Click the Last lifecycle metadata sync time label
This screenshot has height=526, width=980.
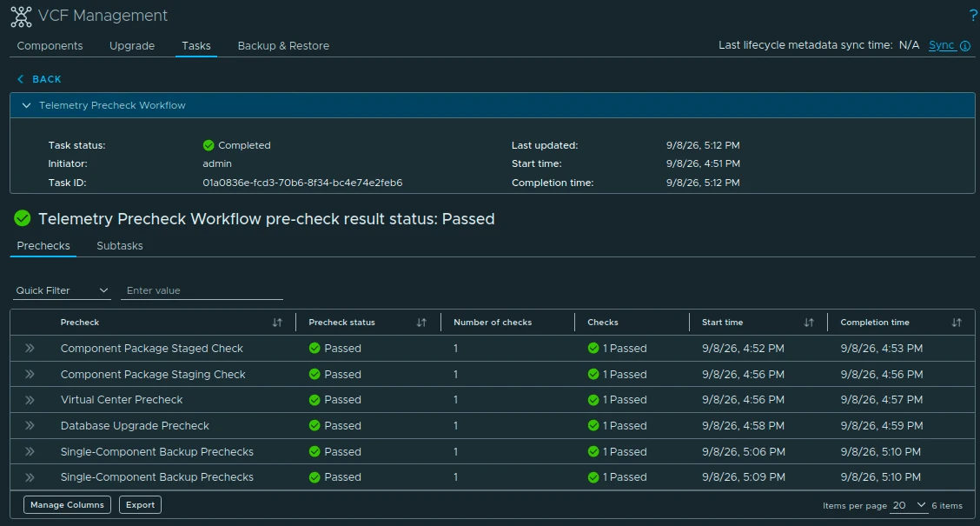coord(805,45)
